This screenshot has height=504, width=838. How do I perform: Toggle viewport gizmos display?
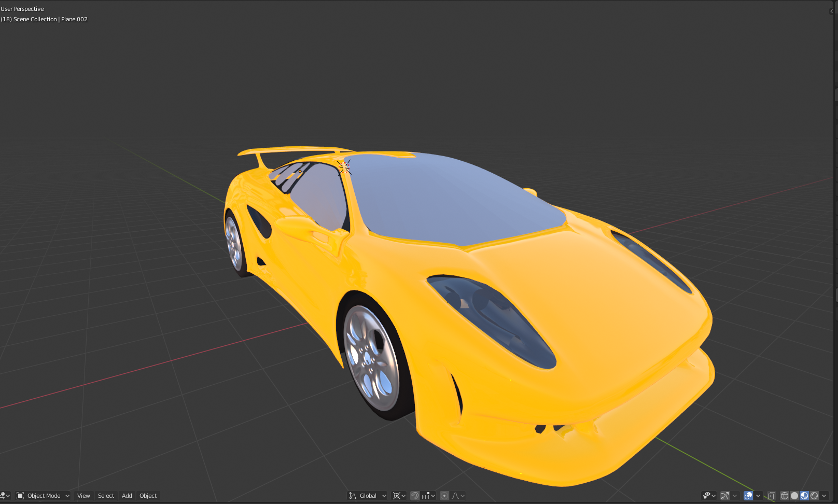click(725, 496)
